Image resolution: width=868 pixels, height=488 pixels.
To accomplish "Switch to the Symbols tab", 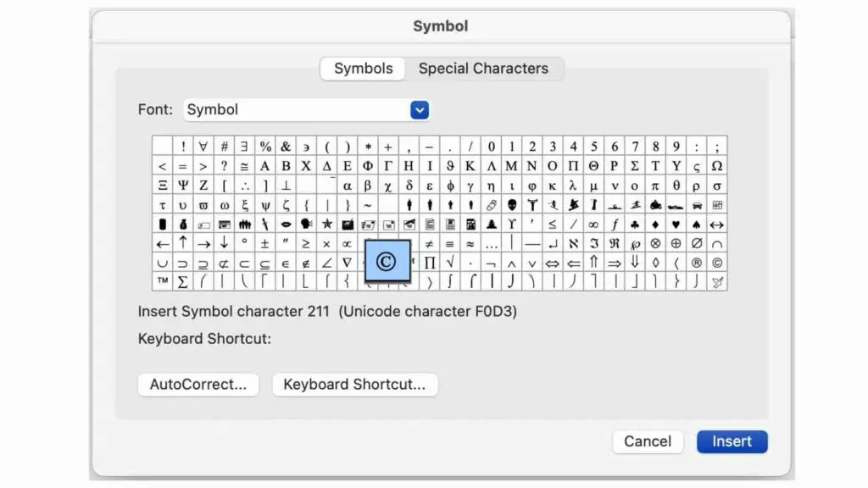I will click(x=362, y=69).
